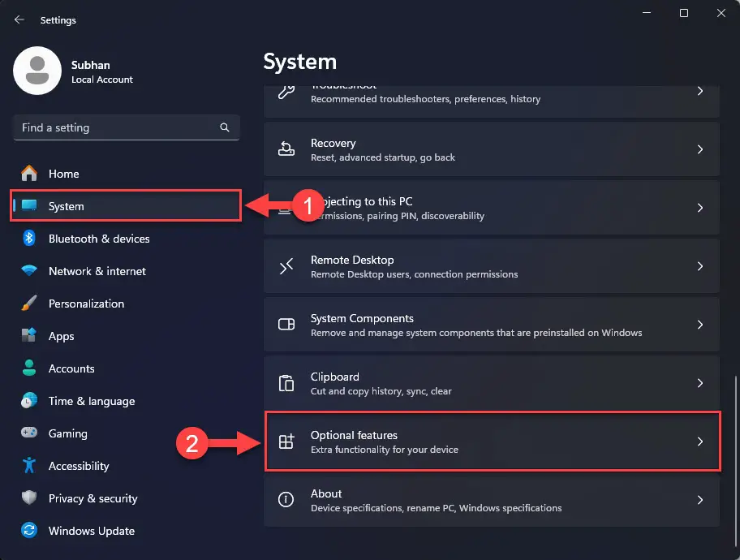Image resolution: width=740 pixels, height=560 pixels.
Task: Click the Network wifi icon
Action: pos(29,270)
